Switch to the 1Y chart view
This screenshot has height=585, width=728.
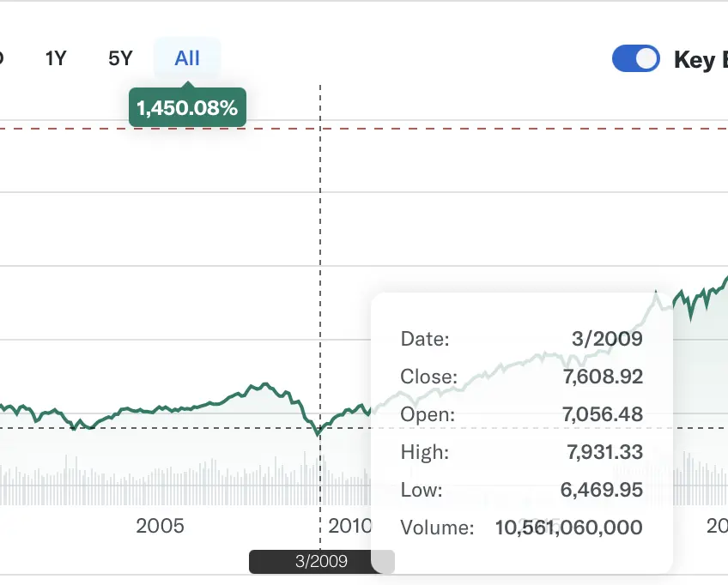(x=55, y=57)
